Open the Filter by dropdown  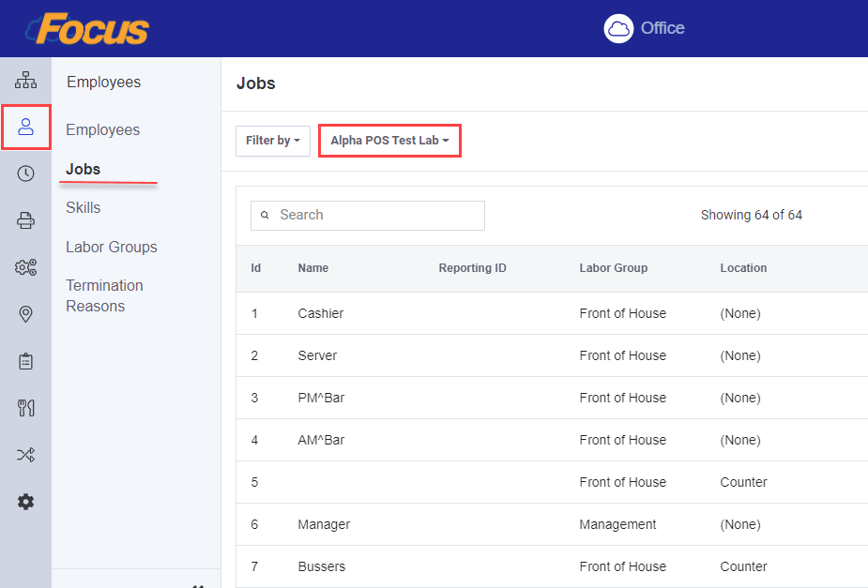pyautogui.click(x=272, y=140)
